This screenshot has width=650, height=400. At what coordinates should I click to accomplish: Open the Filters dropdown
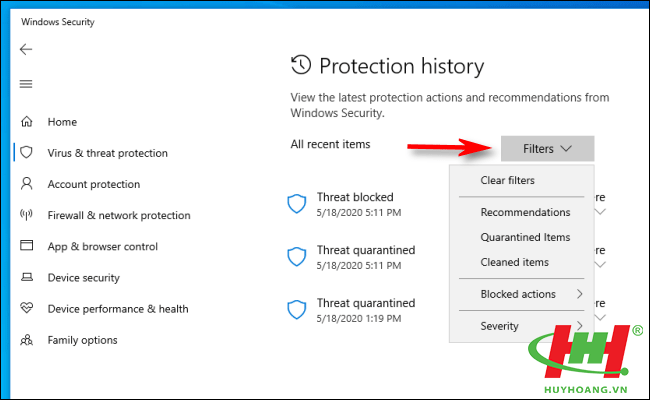[547, 148]
